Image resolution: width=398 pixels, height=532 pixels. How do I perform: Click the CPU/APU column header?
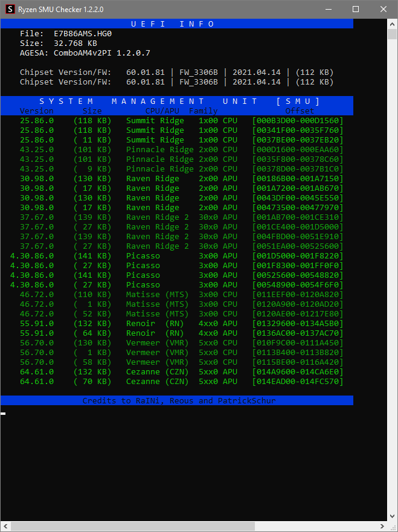[162, 111]
